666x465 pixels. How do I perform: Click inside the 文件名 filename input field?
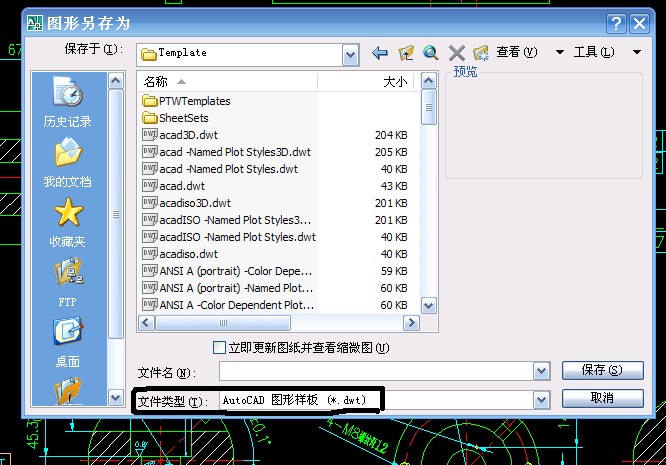(376, 372)
